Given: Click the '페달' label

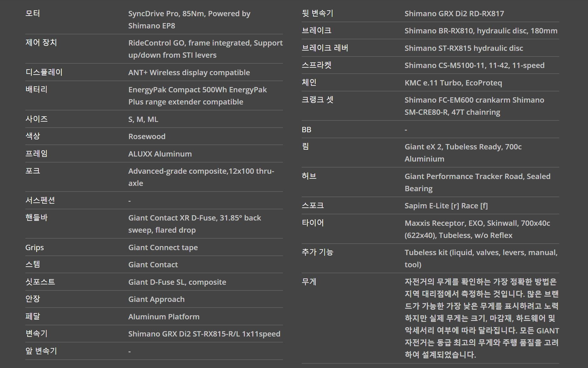Looking at the screenshot, I should [33, 317].
